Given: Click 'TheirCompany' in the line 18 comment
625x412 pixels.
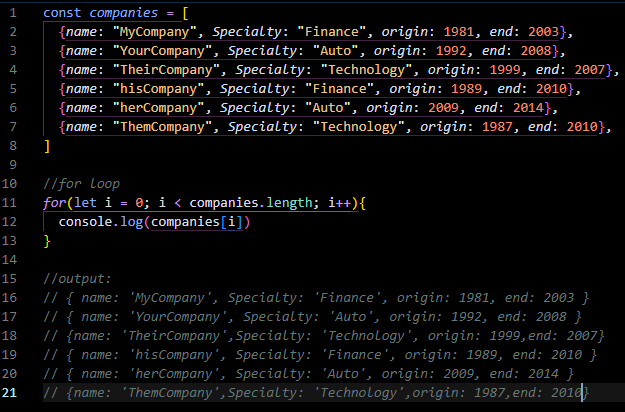Looking at the screenshot, I should click(x=174, y=336).
